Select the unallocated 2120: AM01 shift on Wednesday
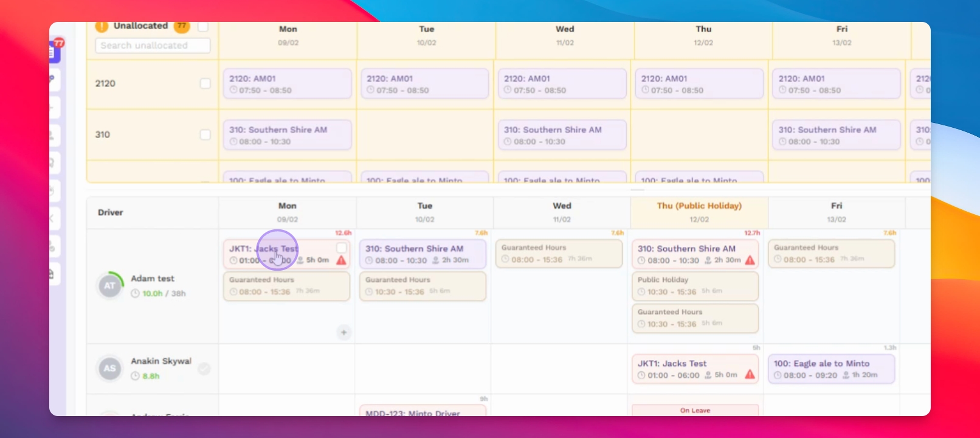Viewport: 980px width, 438px height. point(562,84)
